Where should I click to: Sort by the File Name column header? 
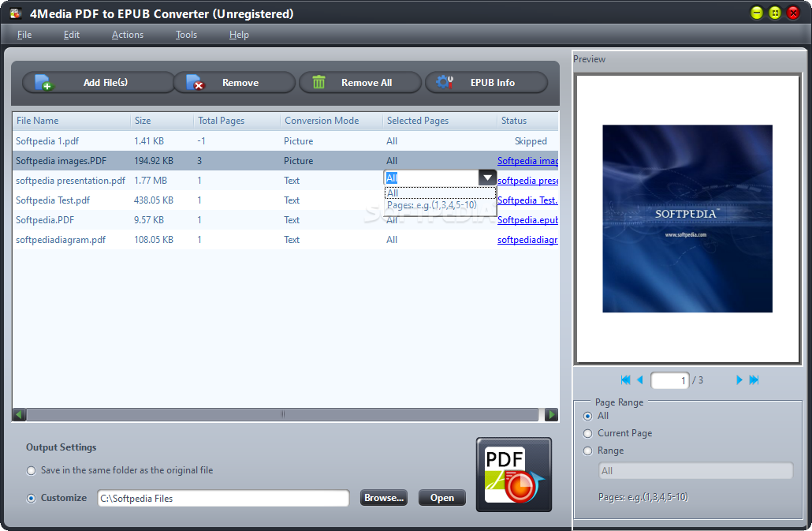click(71, 121)
